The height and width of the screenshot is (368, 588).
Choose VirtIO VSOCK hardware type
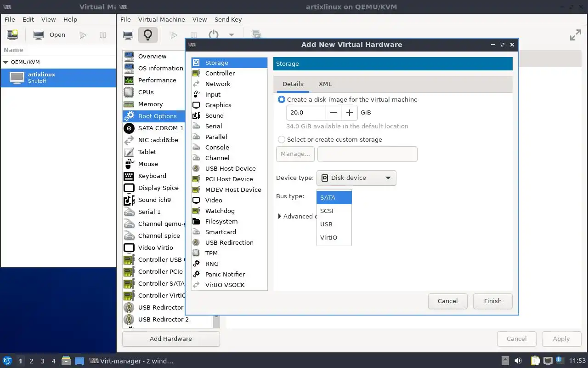pyautogui.click(x=229, y=285)
